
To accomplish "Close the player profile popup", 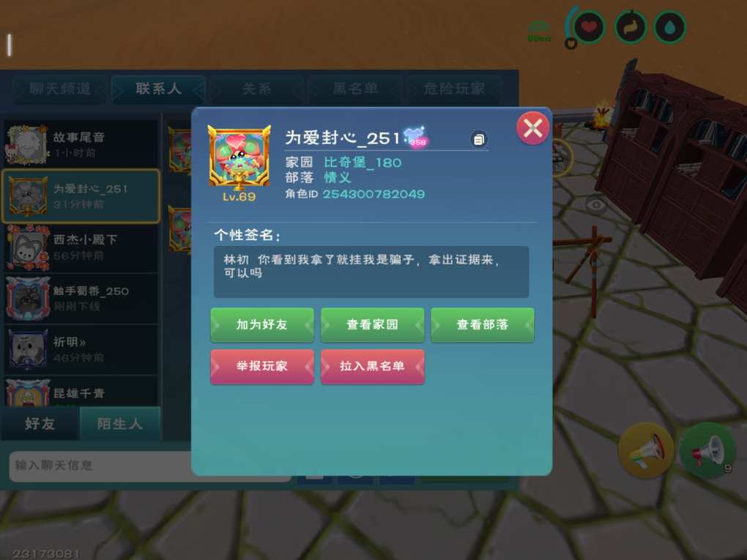I will (532, 128).
